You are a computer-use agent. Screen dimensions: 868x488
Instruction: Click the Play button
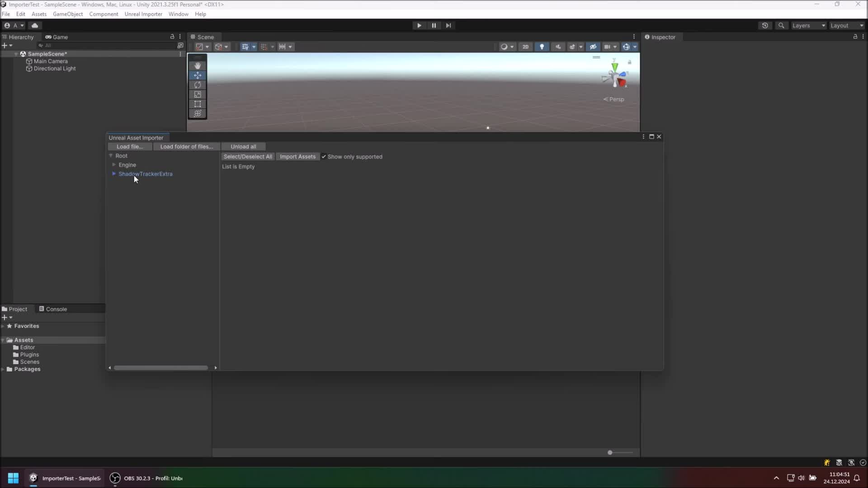pyautogui.click(x=419, y=25)
